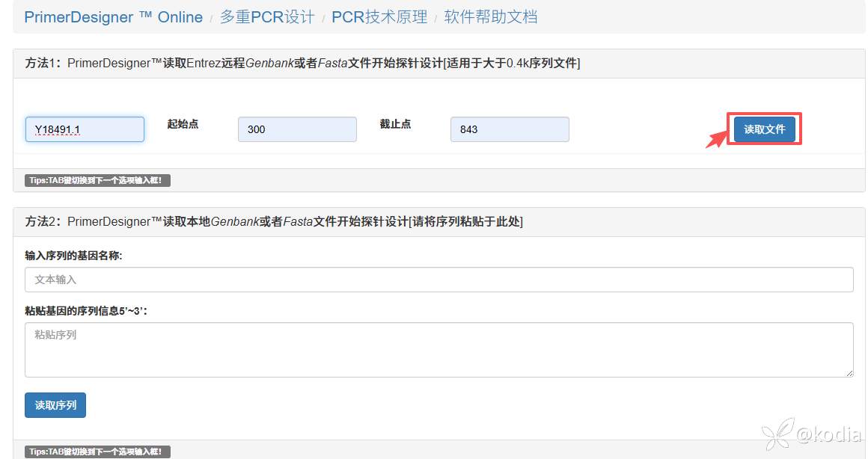Select the 截止点 field containing 843

coord(510,129)
